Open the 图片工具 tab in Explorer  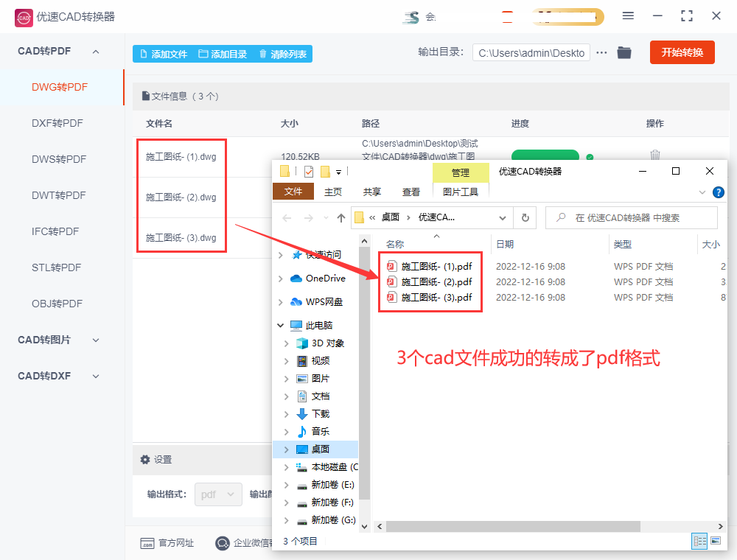460,192
